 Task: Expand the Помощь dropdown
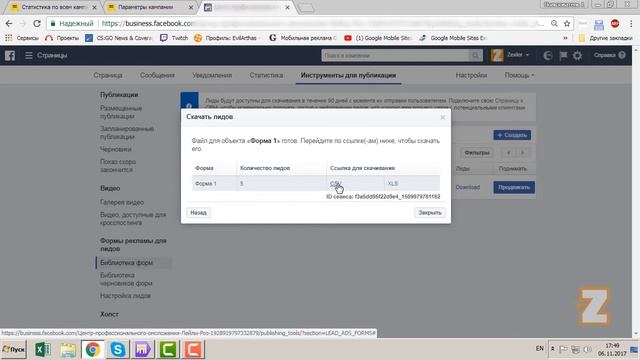click(x=519, y=75)
